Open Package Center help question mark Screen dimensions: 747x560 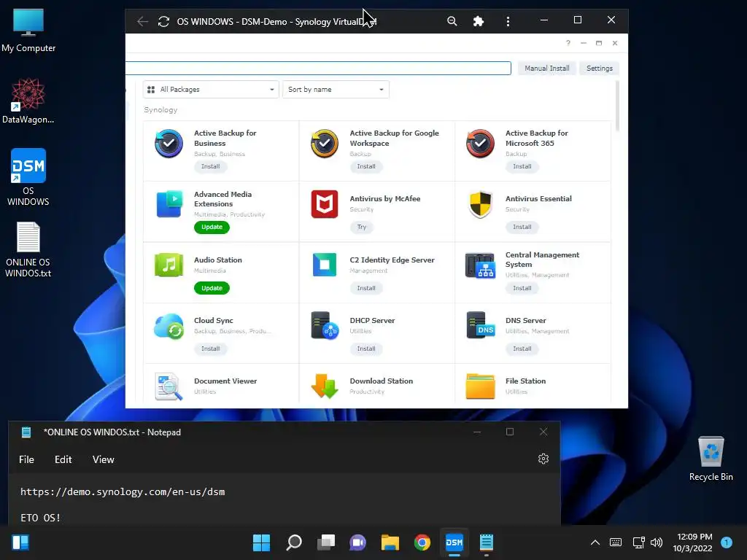coord(568,43)
